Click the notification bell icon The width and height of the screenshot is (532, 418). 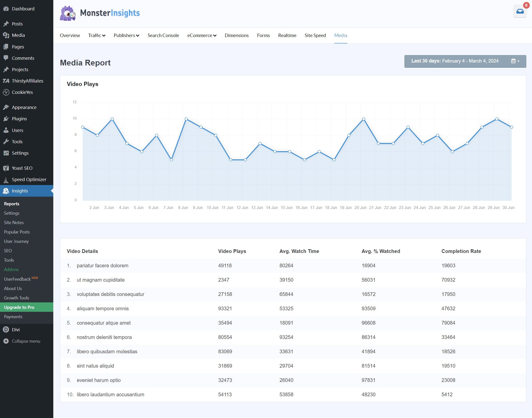520,11
